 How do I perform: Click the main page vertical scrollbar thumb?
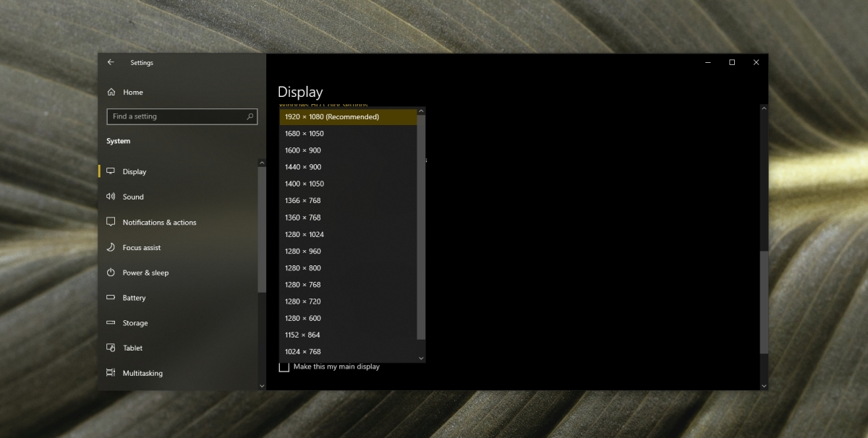[x=764, y=302]
